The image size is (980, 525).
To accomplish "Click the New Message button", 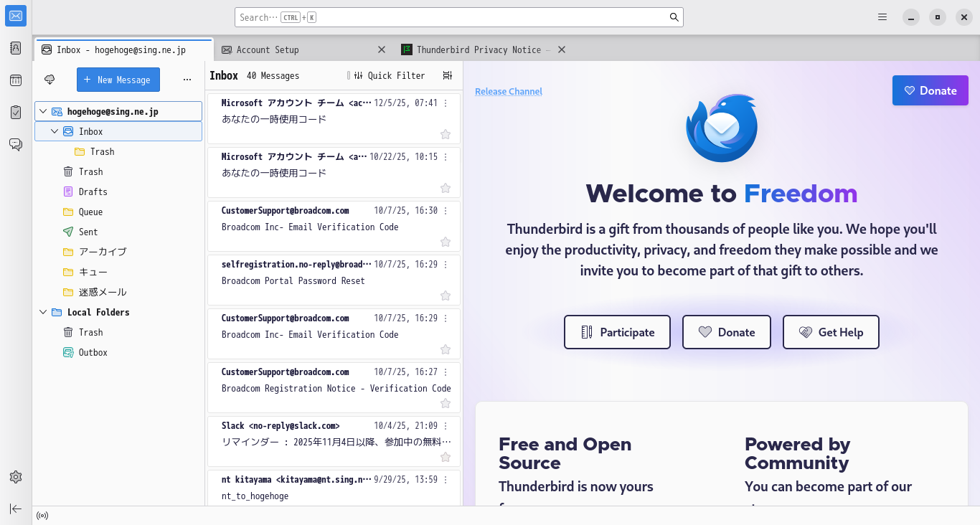I will tap(118, 80).
